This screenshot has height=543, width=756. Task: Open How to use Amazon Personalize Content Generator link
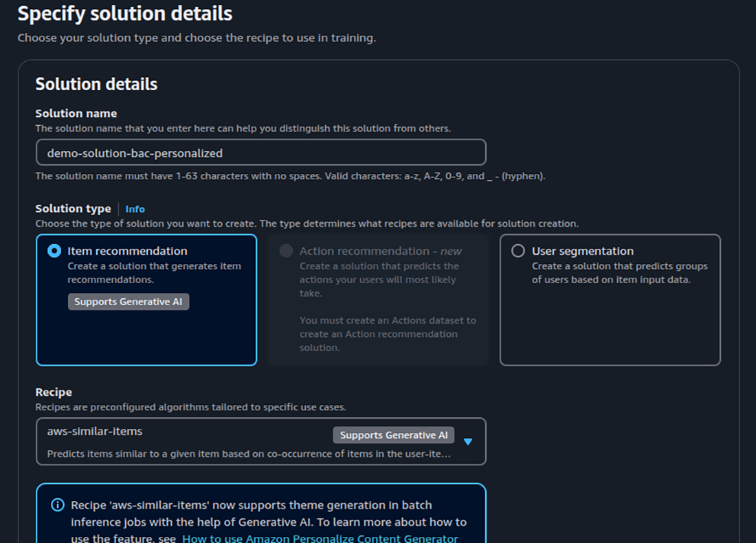320,538
